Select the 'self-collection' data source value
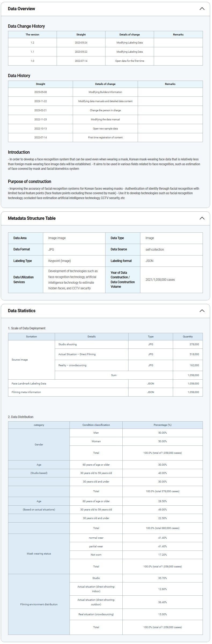 155,249
